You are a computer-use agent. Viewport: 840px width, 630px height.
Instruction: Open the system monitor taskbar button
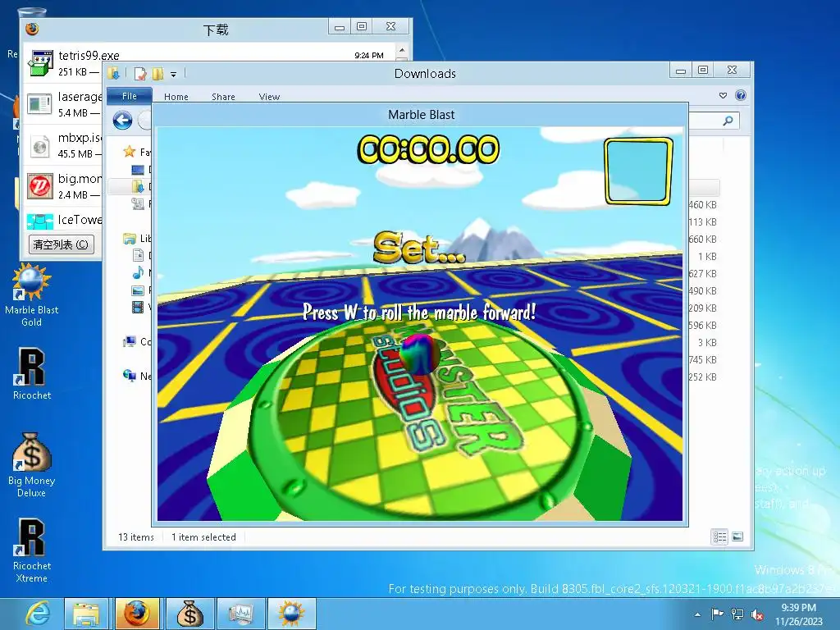pos(240,614)
